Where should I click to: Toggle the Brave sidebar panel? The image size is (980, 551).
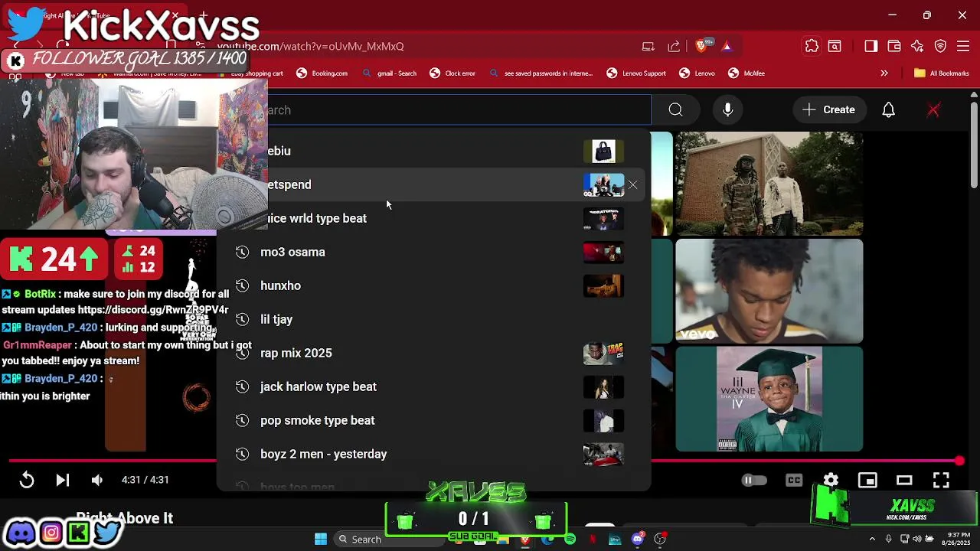click(871, 47)
